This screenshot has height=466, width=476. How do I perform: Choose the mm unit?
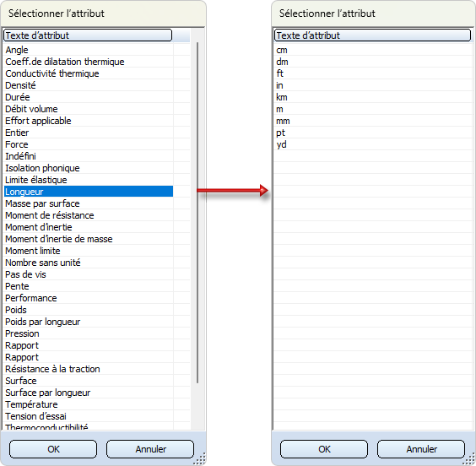coord(373,121)
